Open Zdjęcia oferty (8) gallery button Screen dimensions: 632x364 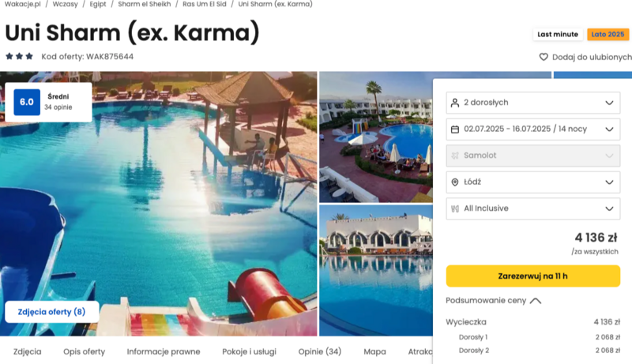(51, 312)
